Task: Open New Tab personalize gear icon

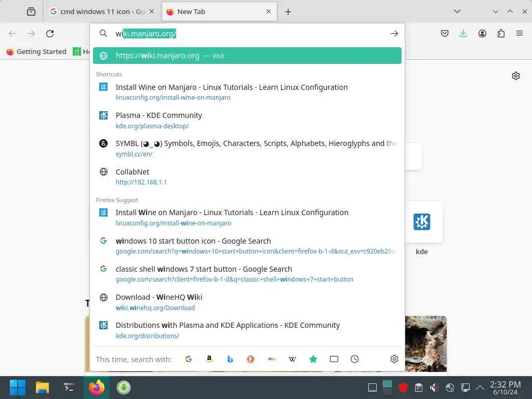Action: (x=516, y=76)
